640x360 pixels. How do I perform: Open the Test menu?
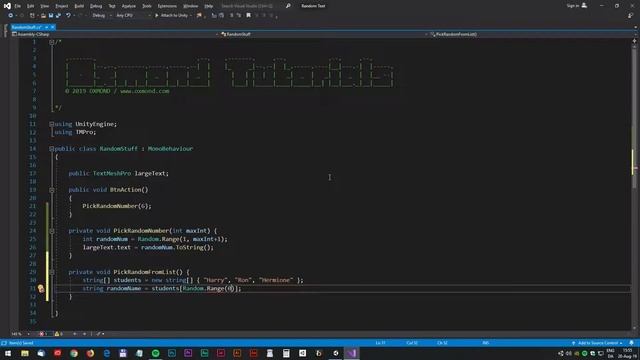tap(112, 6)
